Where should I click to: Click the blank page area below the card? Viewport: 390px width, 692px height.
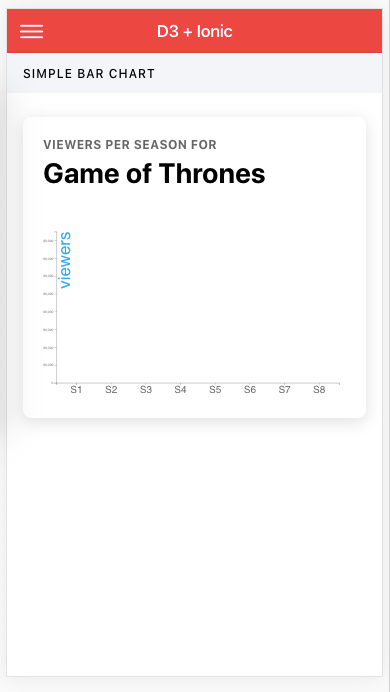195,547
